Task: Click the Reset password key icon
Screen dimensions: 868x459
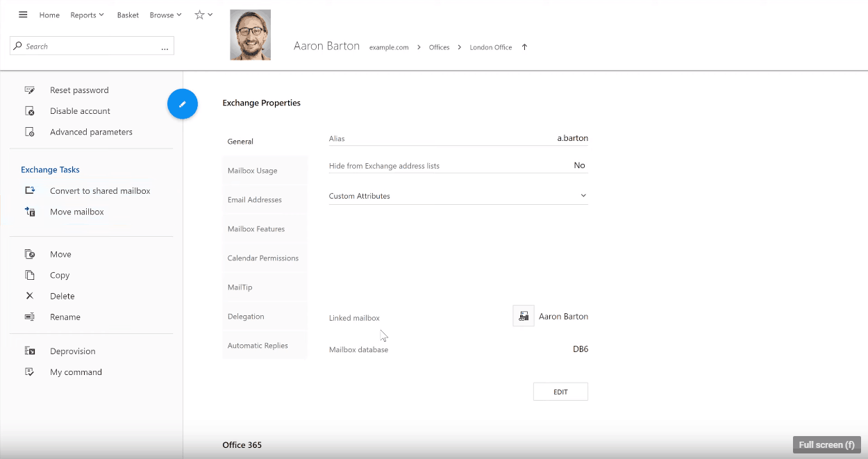Action: point(30,90)
